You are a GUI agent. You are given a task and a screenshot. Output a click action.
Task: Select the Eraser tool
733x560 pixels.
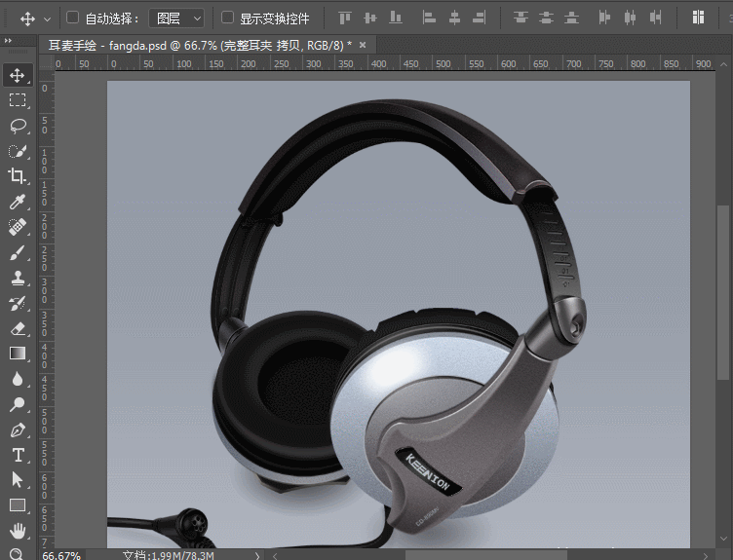18,328
